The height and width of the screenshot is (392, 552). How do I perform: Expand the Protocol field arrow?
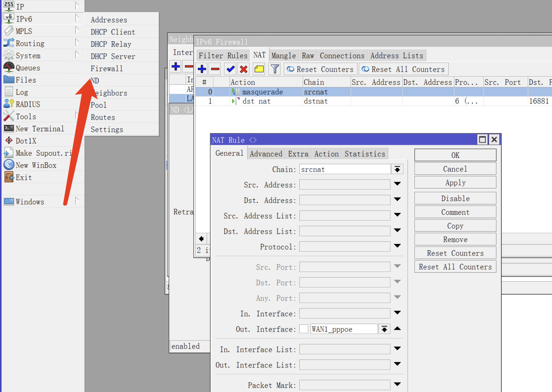pyautogui.click(x=397, y=246)
